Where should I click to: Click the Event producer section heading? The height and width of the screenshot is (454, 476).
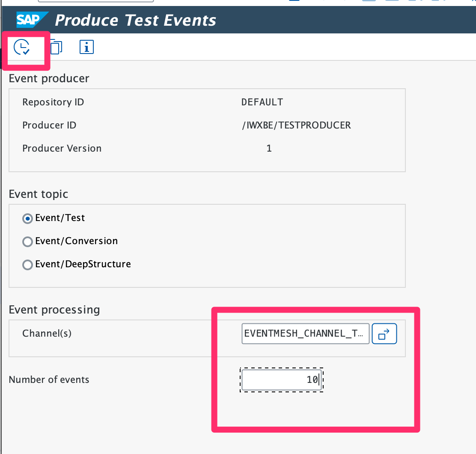tap(49, 78)
